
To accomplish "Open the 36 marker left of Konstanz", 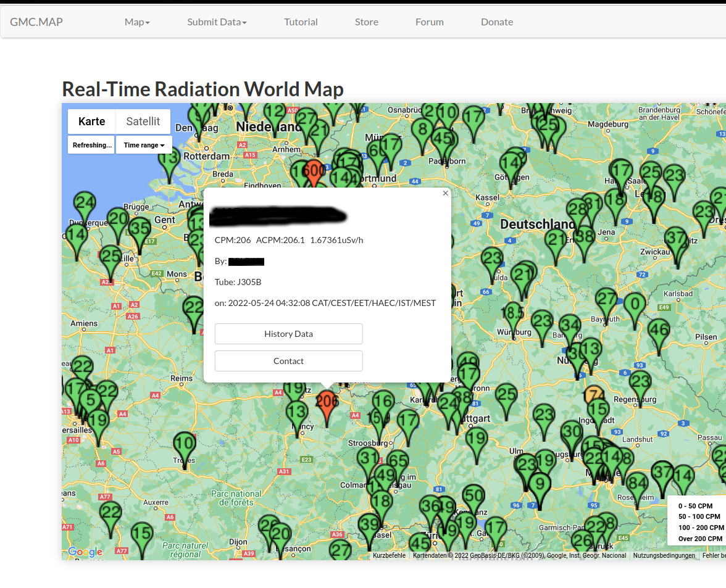I will point(431,508).
